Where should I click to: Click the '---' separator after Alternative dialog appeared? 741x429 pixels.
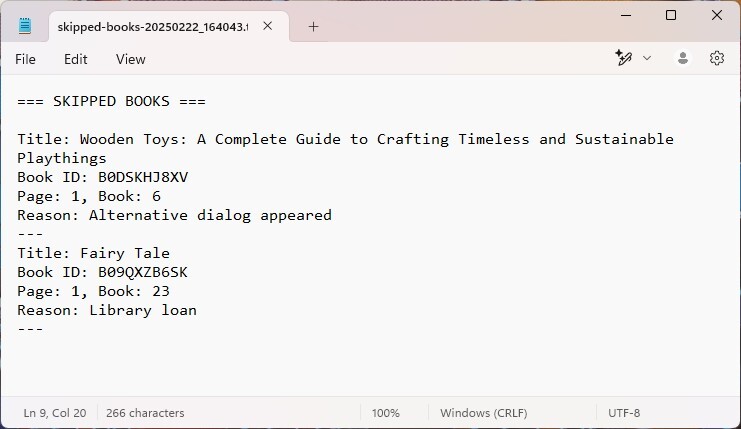click(30, 234)
